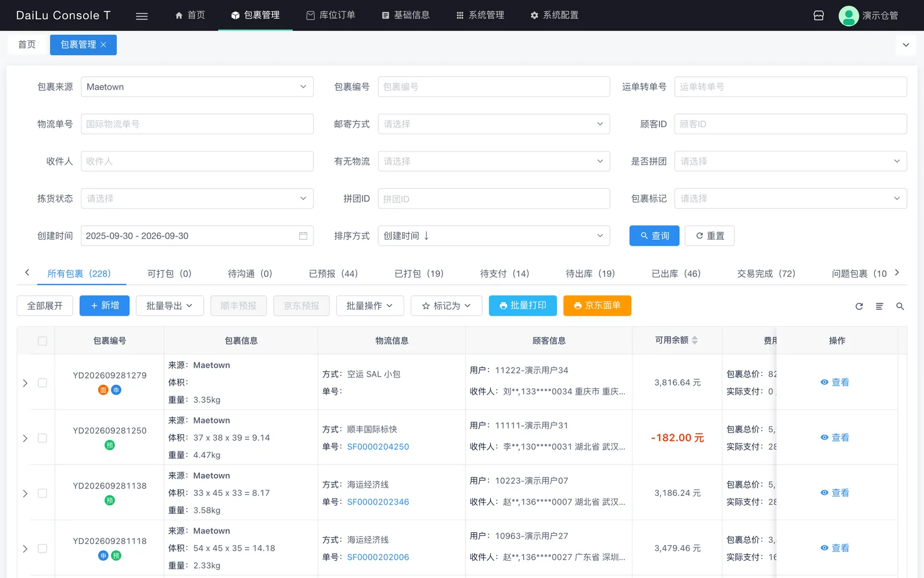The height and width of the screenshot is (578, 924).
Task: Open 系统配置 in top navigation
Action: point(554,15)
